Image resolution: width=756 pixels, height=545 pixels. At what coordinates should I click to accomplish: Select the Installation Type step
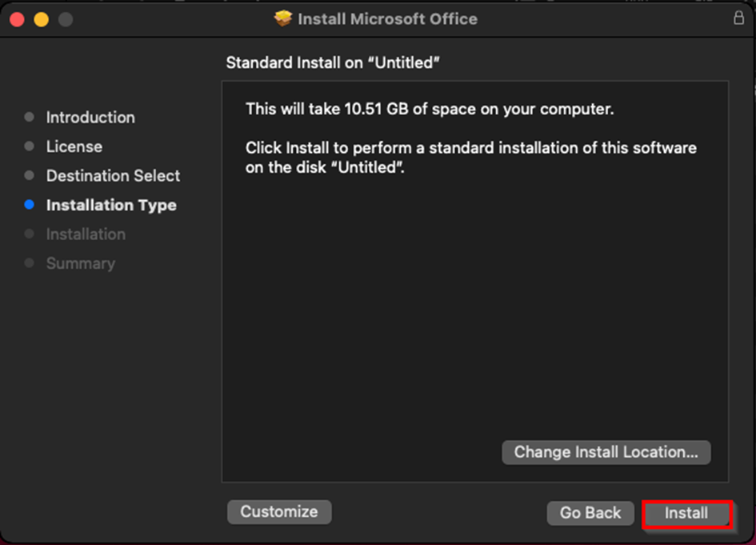(x=111, y=205)
